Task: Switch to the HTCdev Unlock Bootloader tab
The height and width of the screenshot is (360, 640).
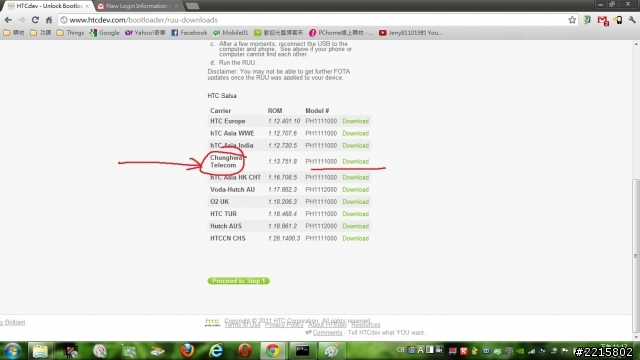Action: coord(48,6)
